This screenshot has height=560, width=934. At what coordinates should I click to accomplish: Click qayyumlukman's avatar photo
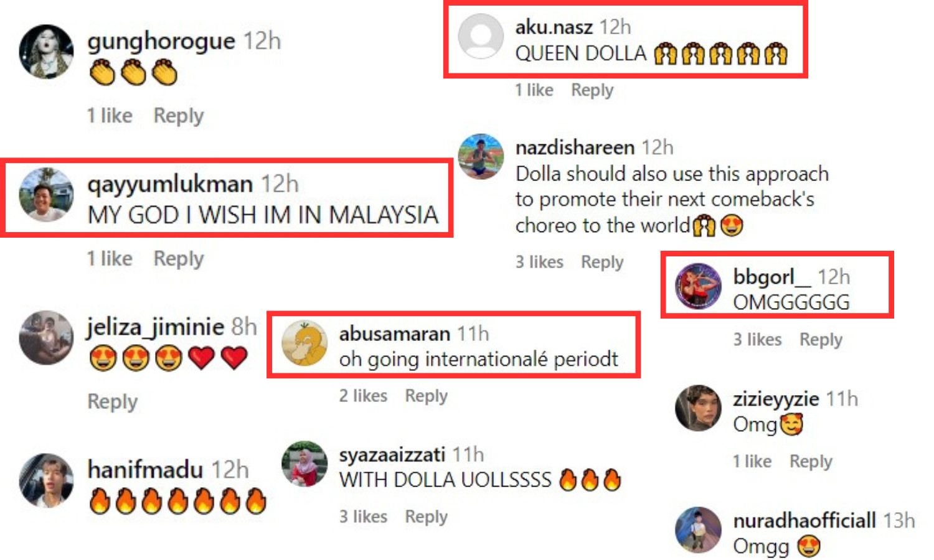coord(46,195)
